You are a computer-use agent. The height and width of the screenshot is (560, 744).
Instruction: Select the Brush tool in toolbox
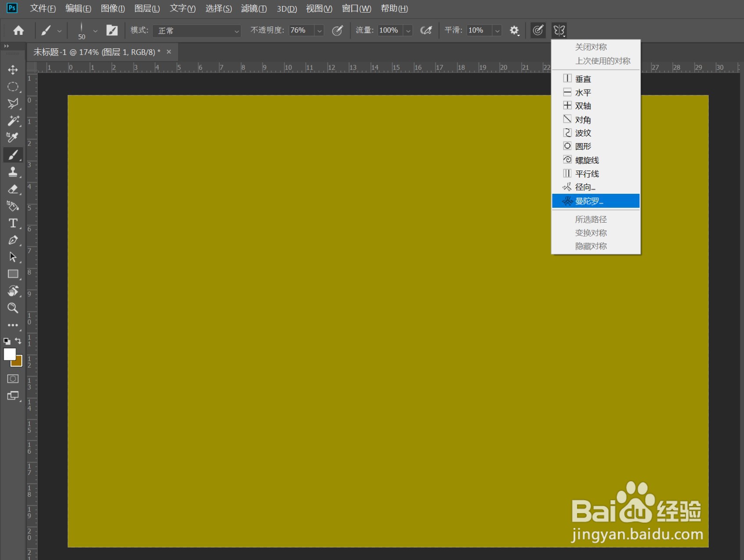[13, 155]
